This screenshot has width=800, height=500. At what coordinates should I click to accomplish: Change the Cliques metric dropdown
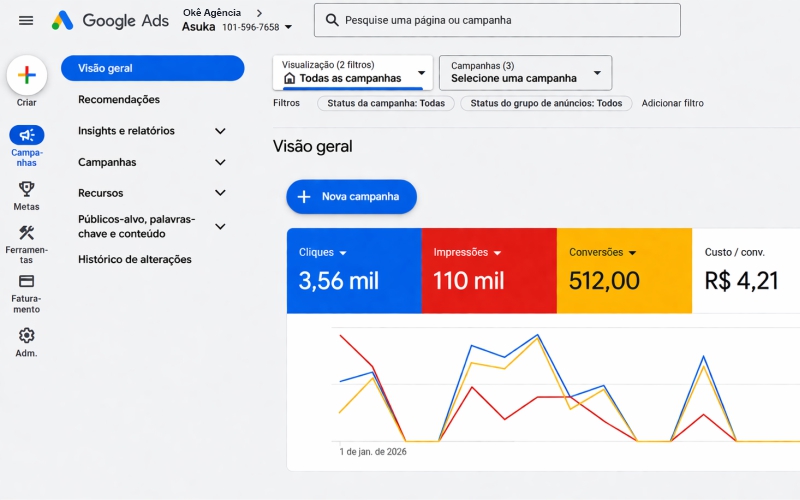click(343, 253)
